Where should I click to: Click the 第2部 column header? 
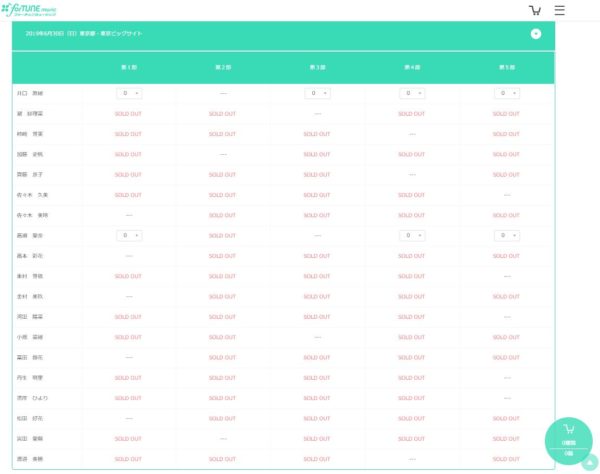click(223, 67)
